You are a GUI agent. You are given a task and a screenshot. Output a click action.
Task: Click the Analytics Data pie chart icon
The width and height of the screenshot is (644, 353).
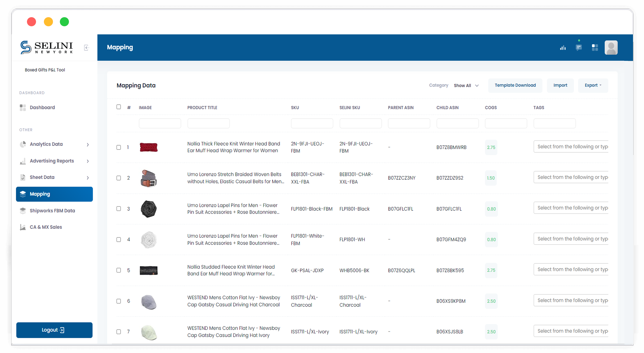click(x=23, y=144)
